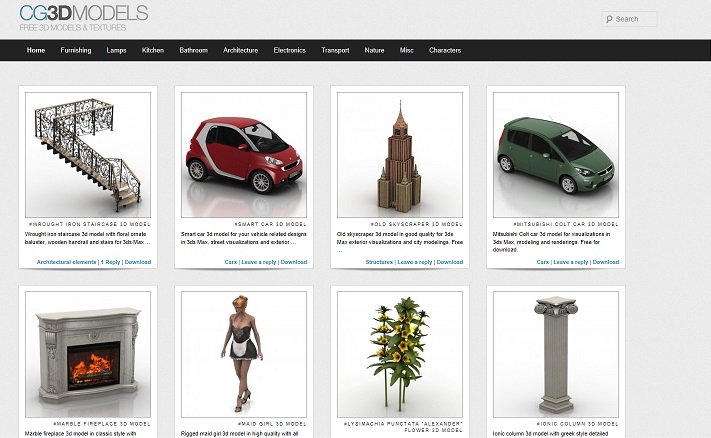Click the Smart car description text
Viewport: 711px width, 438px height.
(x=243, y=238)
